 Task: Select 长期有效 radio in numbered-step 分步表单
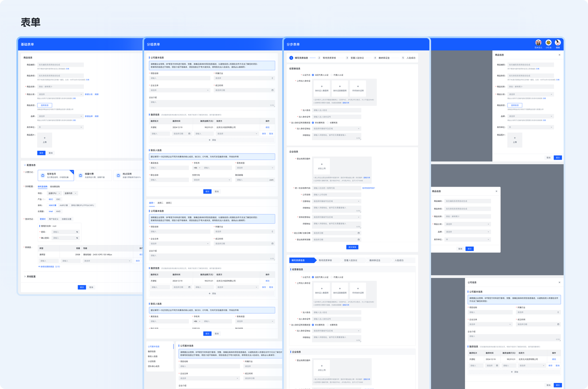(333, 123)
